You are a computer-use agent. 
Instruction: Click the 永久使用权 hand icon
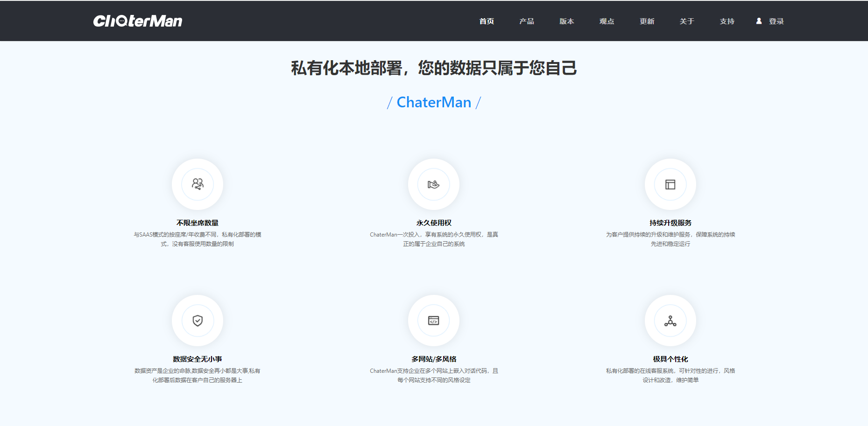click(434, 184)
